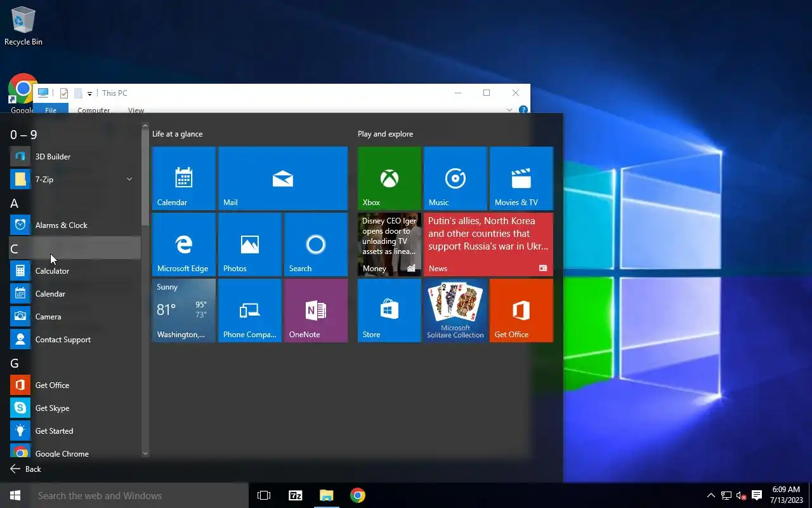Click the app list scroll down arrow
The height and width of the screenshot is (508, 812).
145,453
